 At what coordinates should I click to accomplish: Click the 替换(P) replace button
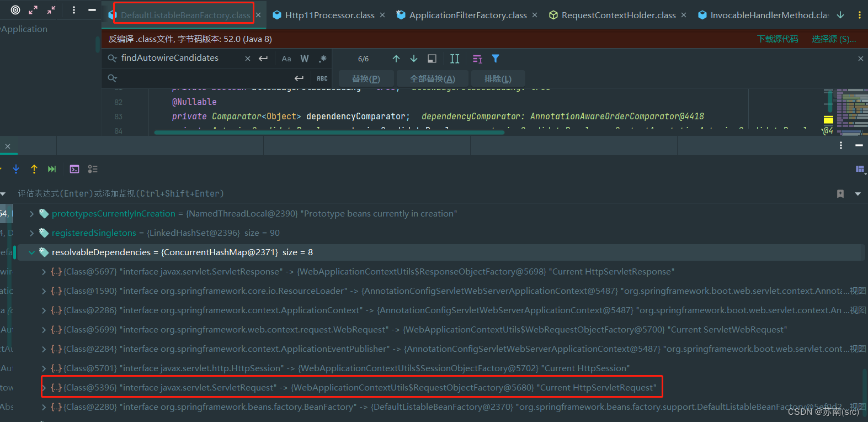pos(366,79)
